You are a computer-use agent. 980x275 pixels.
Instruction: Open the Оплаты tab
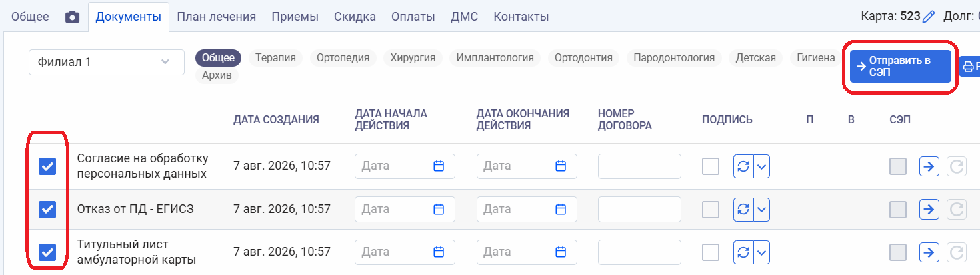[x=413, y=17]
